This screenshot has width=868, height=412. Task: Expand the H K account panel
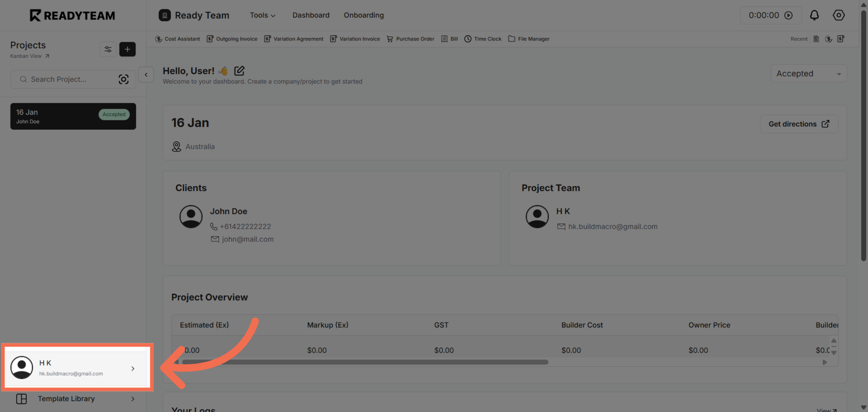[x=133, y=368]
